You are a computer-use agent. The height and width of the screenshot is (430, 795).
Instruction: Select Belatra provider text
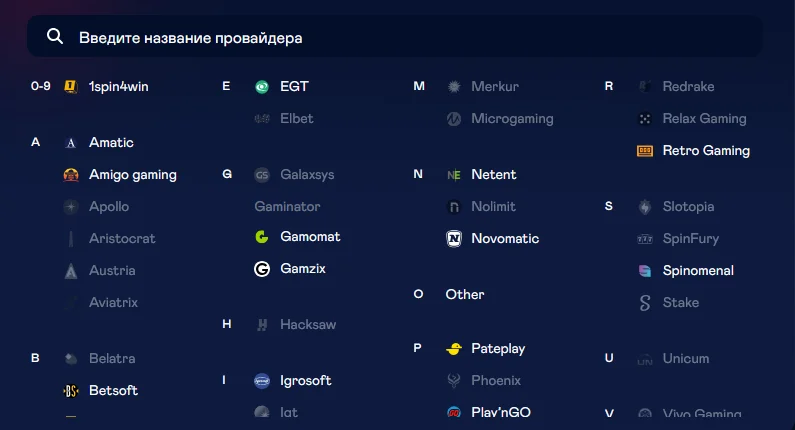(112, 359)
